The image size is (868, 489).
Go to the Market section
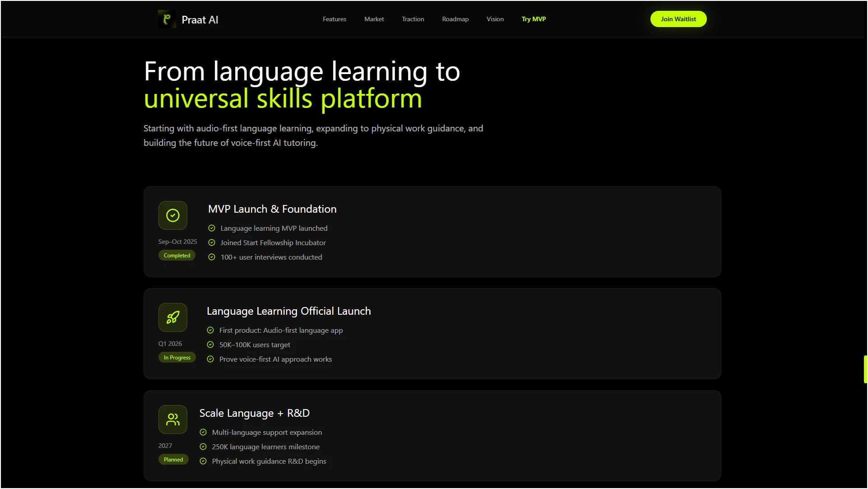point(374,19)
